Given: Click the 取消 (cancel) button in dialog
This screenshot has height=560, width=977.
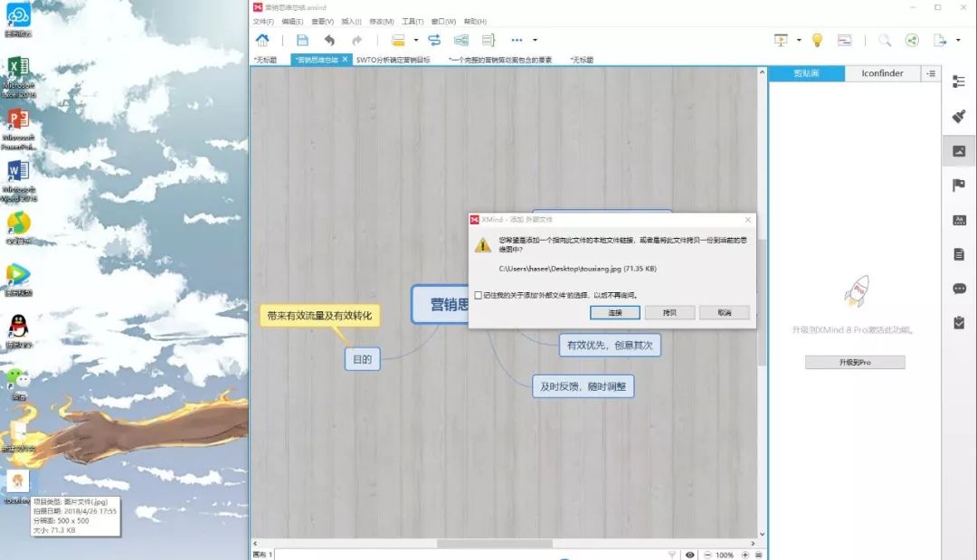Looking at the screenshot, I should [x=724, y=313].
